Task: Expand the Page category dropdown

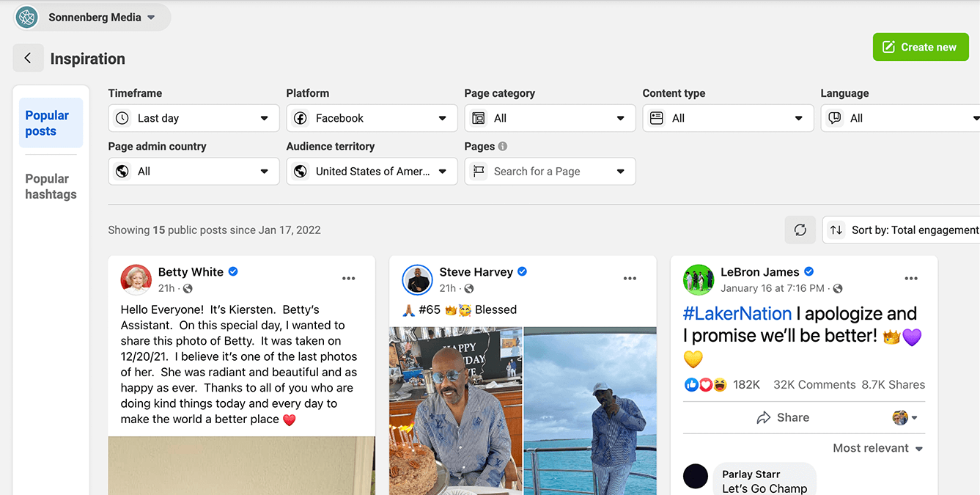Action: click(x=550, y=118)
